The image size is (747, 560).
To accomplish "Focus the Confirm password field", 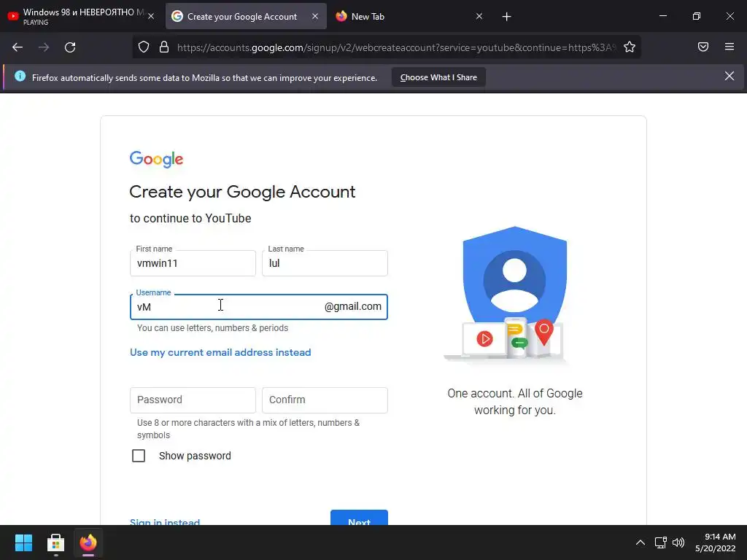I will click(325, 400).
